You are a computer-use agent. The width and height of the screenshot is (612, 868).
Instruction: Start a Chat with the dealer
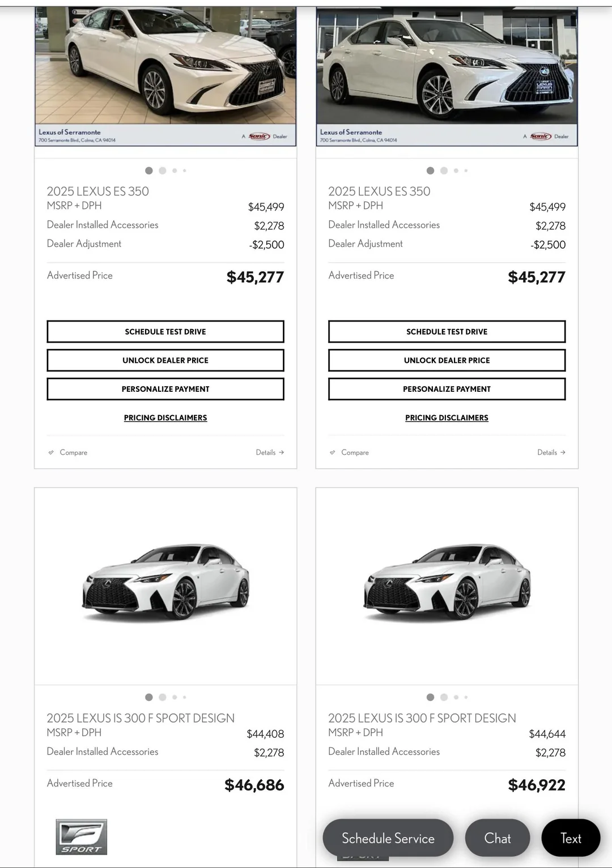coord(498,838)
